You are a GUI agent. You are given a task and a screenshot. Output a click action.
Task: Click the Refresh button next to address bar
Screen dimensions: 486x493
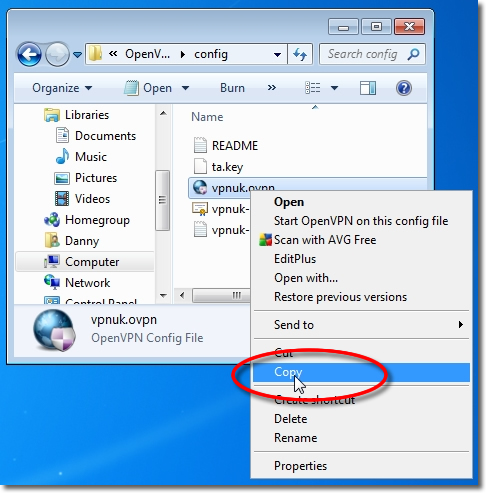tap(300, 54)
